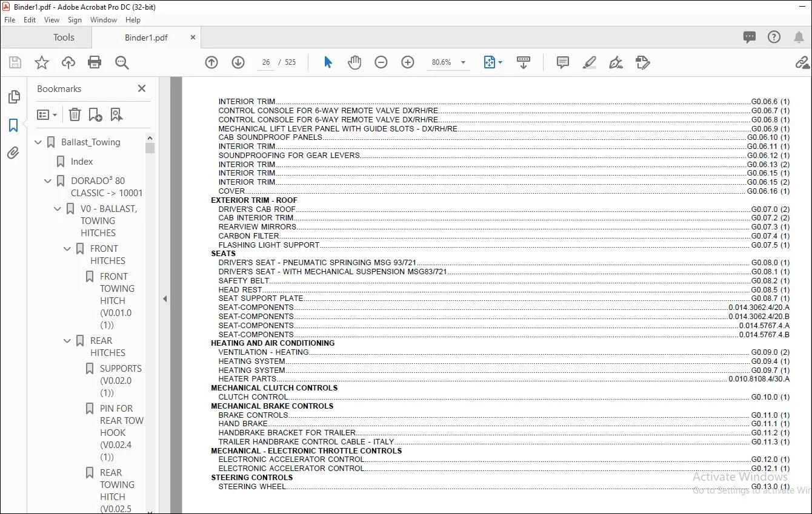This screenshot has width=812, height=514.
Task: Select the arrow Selection tool
Action: pyautogui.click(x=328, y=62)
